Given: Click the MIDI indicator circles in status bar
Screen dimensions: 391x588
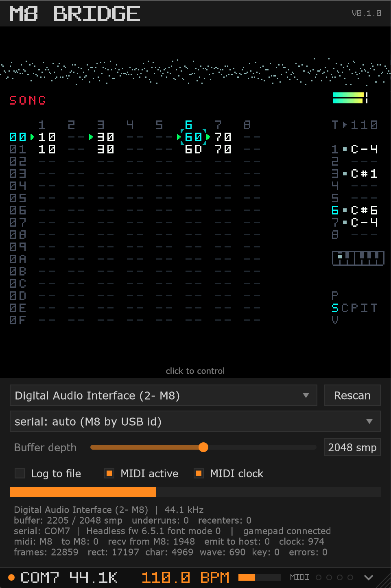Looking at the screenshot, I should click(x=334, y=577).
